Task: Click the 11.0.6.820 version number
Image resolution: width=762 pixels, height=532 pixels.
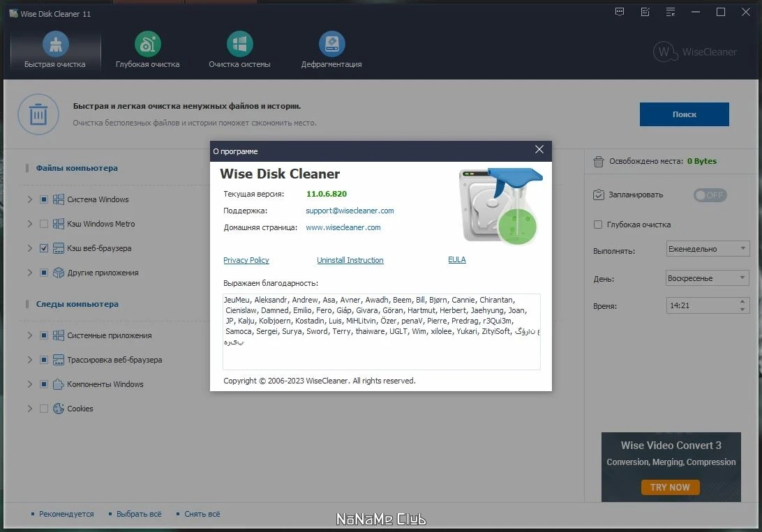Action: coord(327,194)
